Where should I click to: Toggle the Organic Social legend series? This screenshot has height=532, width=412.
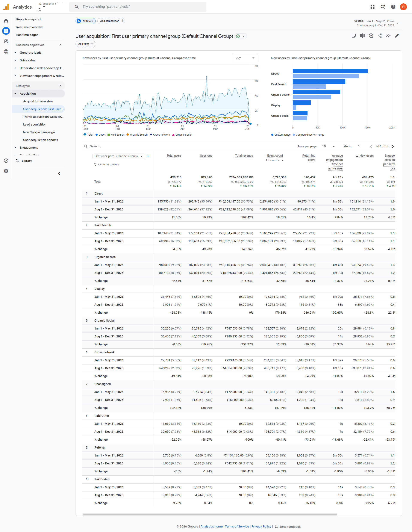point(182,135)
